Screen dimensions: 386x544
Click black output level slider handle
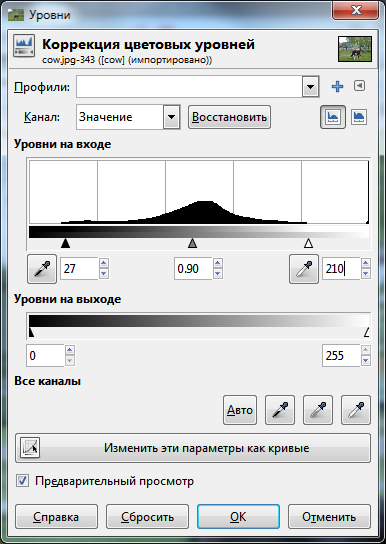click(x=31, y=333)
